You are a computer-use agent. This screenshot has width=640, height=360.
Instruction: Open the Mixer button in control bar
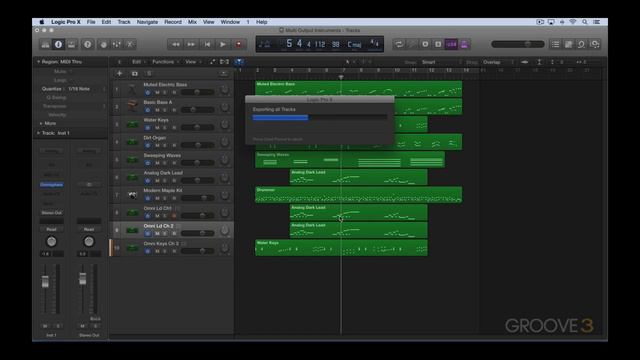(117, 44)
